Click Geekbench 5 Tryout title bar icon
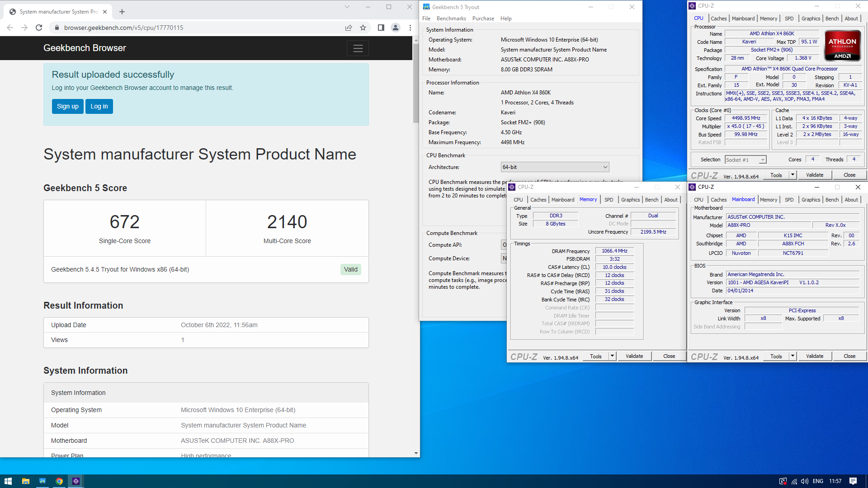The image size is (868, 488). (x=426, y=7)
